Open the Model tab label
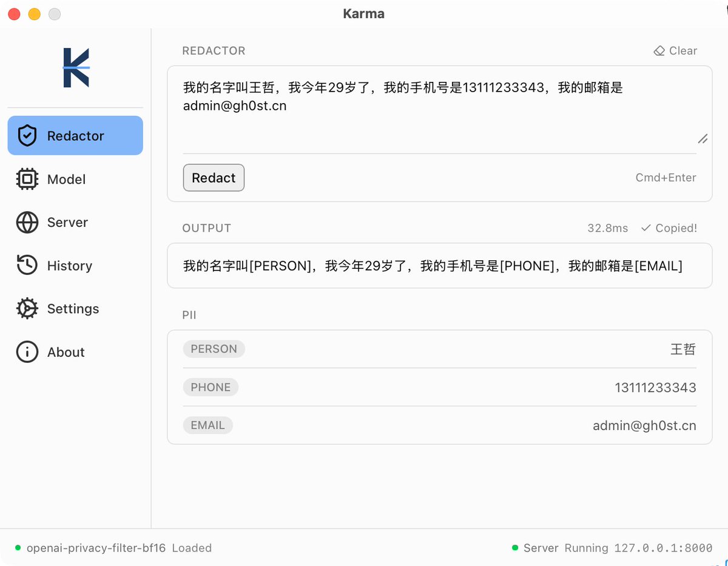 [66, 179]
